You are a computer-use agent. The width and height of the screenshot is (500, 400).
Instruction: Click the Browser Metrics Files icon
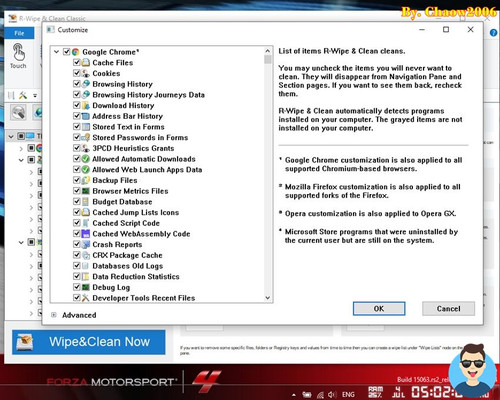coord(86,191)
